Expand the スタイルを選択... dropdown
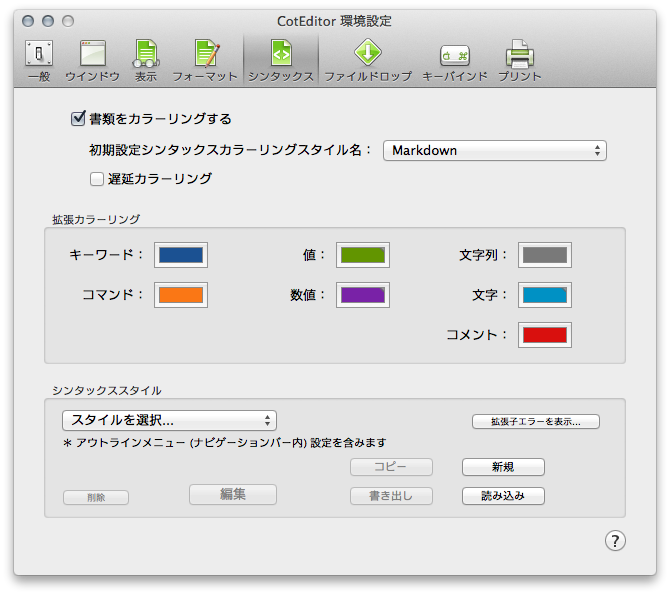 [169, 420]
